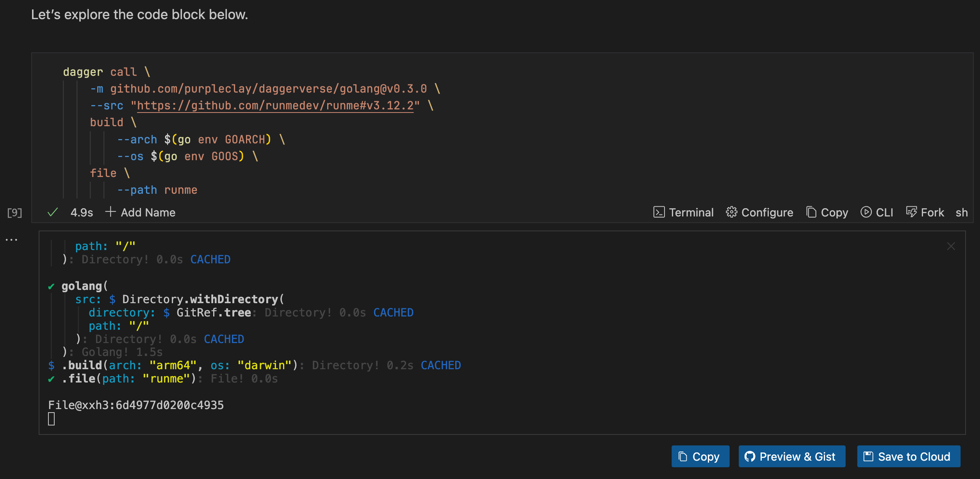This screenshot has height=479, width=980.
Task: Close the output panel with X
Action: (951, 246)
